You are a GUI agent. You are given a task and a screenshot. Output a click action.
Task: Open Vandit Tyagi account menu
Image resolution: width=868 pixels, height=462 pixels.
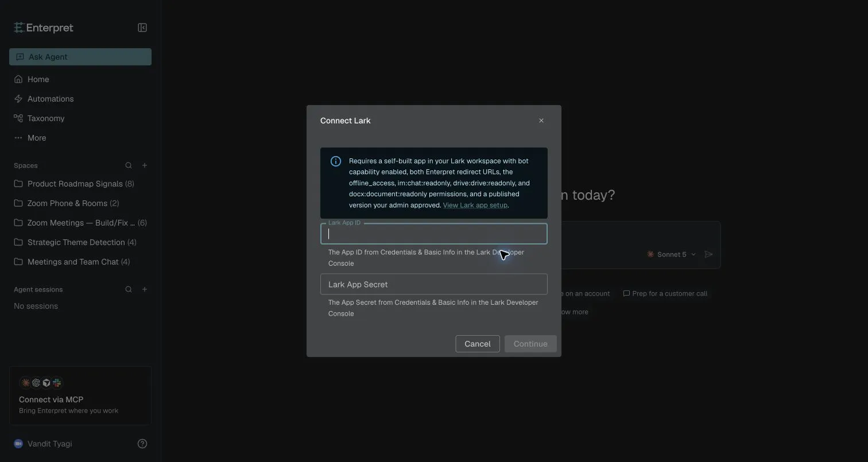(x=43, y=444)
